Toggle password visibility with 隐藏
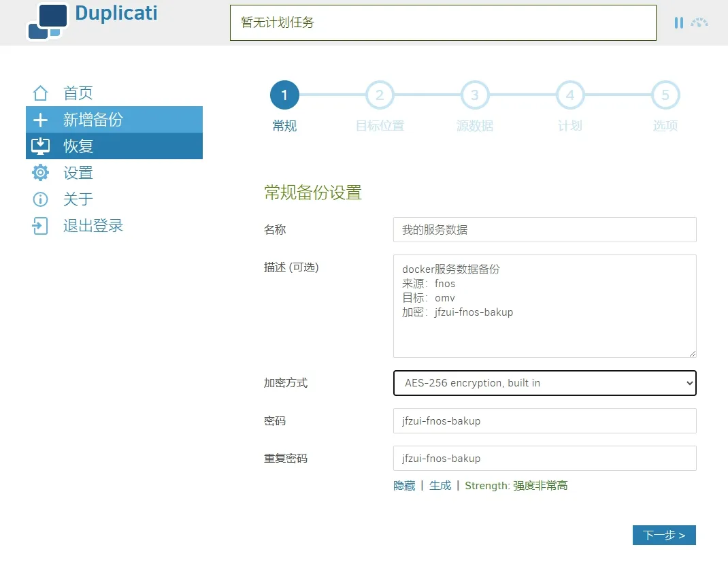The image size is (728, 562). click(404, 486)
